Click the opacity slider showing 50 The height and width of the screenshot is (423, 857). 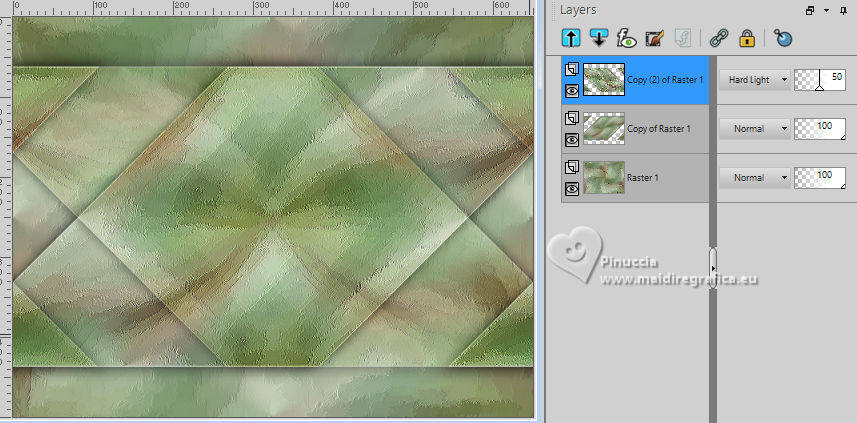point(819,80)
